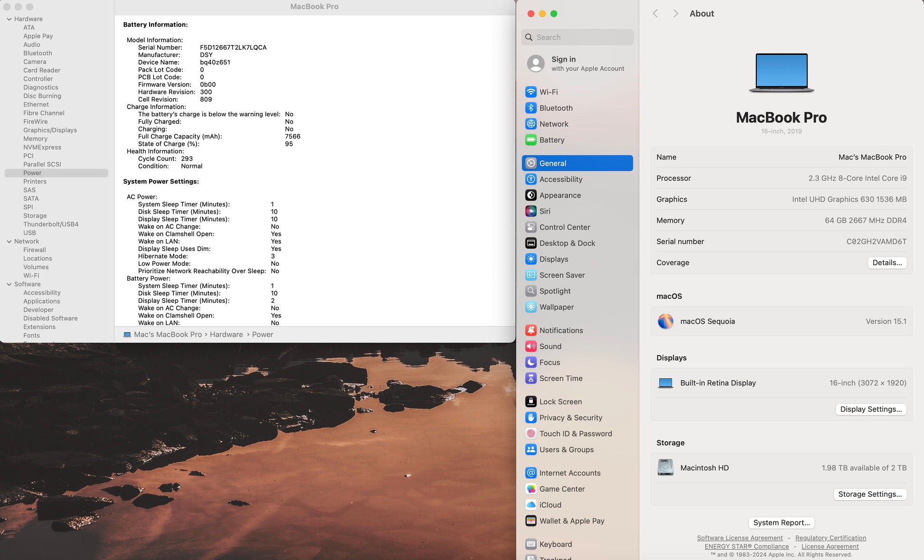
Task: Collapse the Hardware section in System Information
Action: (x=9, y=19)
